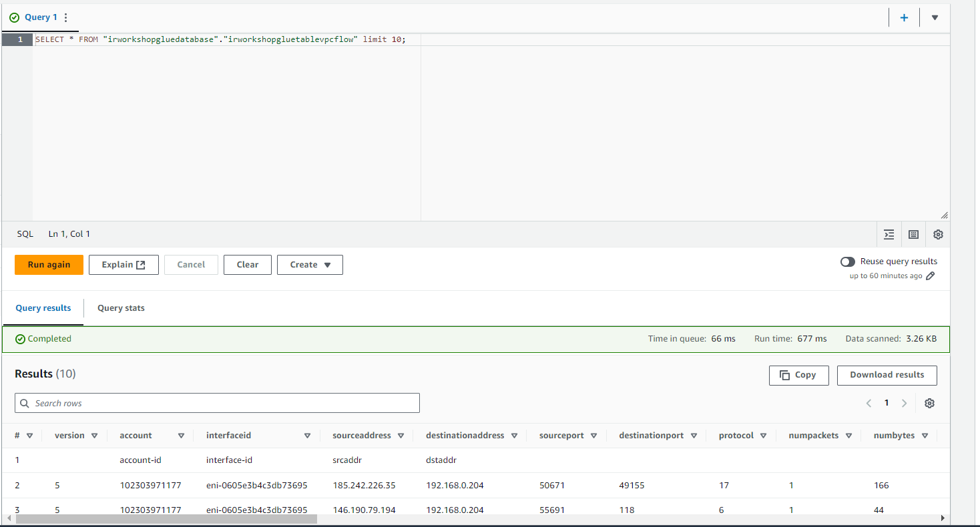Open the keyboard shortcuts icon

tap(913, 235)
